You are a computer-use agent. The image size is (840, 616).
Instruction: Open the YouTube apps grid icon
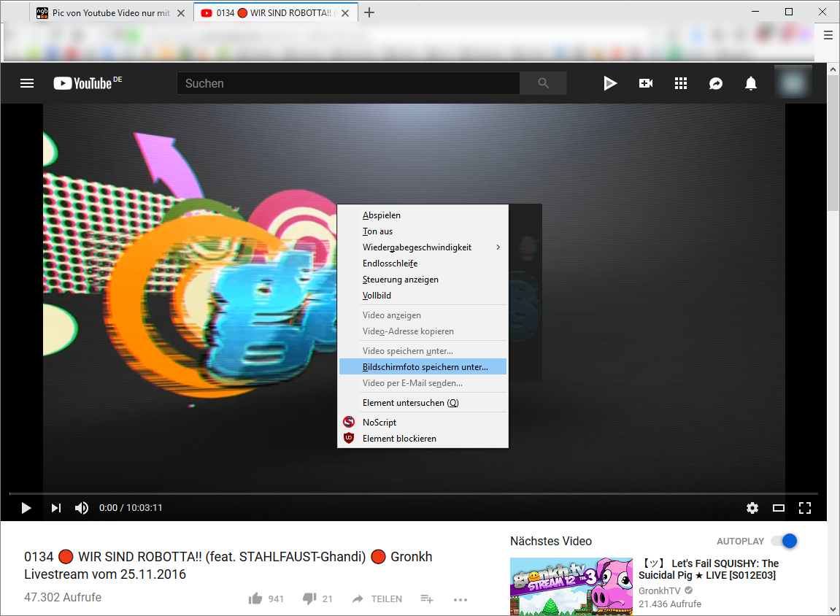pos(680,83)
